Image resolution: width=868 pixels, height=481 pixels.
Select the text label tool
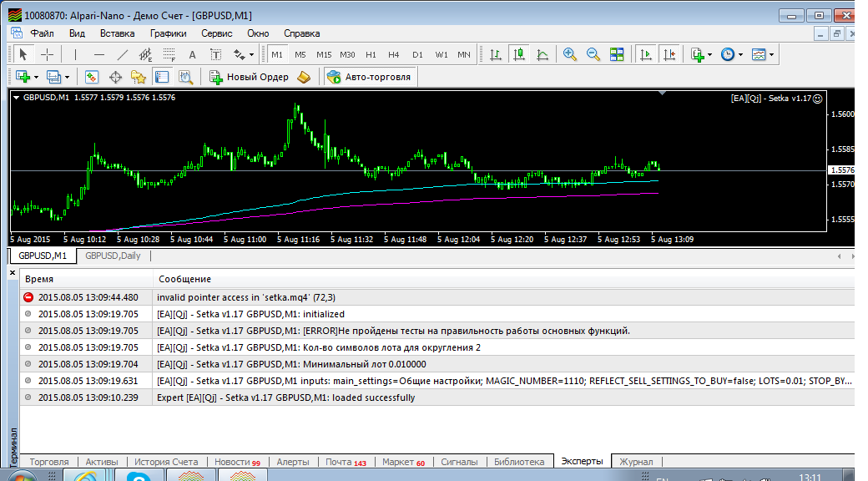pos(216,54)
